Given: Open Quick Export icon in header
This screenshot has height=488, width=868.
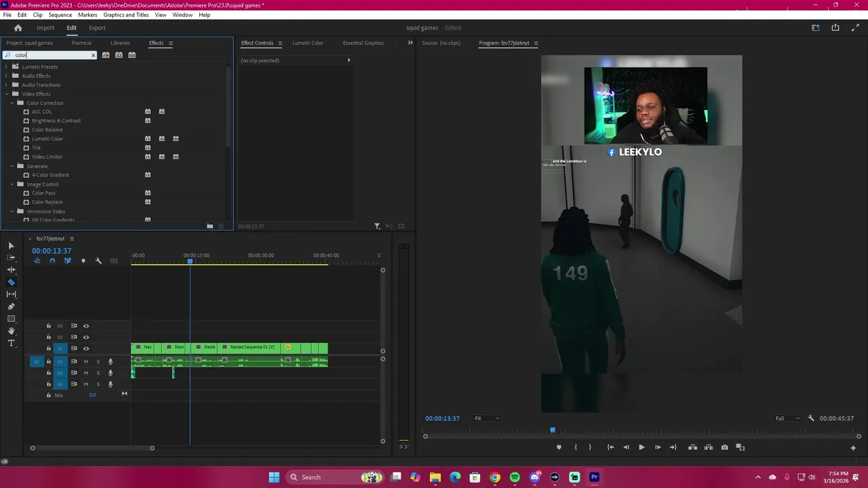Looking at the screenshot, I should click(835, 28).
